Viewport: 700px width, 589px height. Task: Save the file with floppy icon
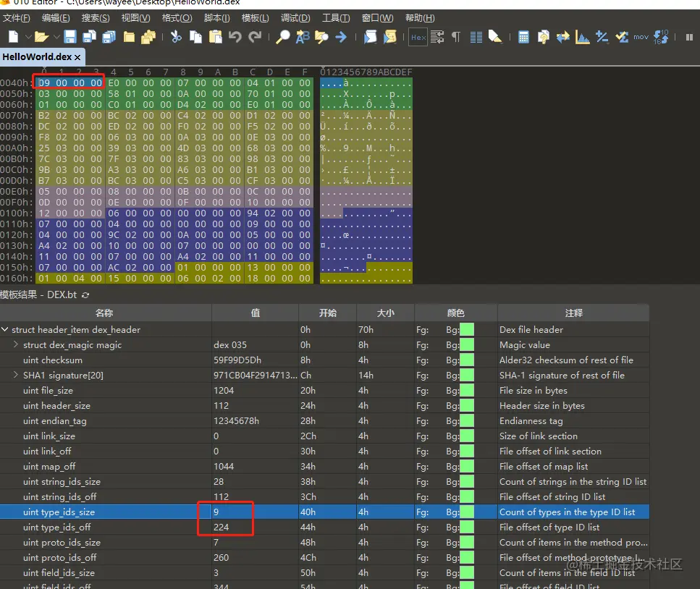click(70, 37)
